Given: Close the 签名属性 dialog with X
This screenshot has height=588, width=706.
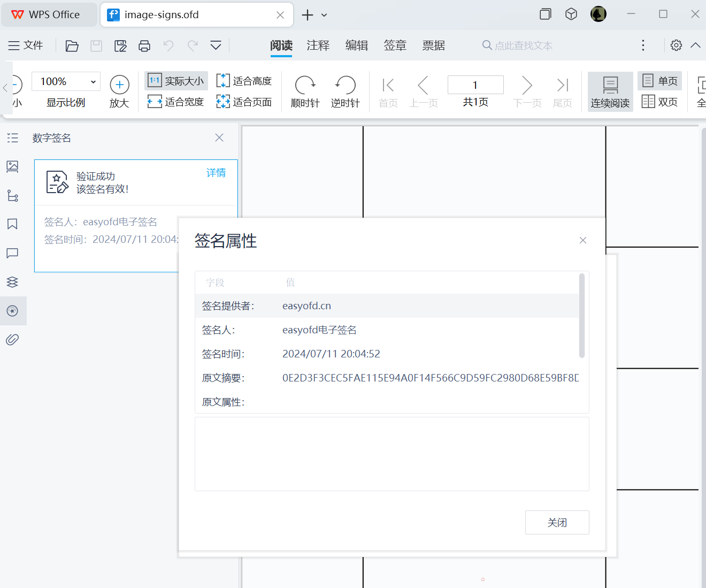Looking at the screenshot, I should [583, 240].
